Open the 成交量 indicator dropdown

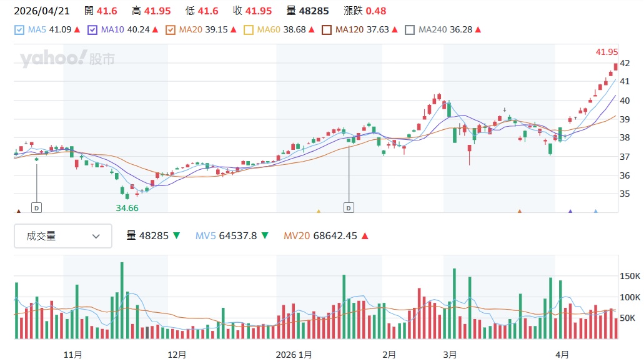point(62,236)
